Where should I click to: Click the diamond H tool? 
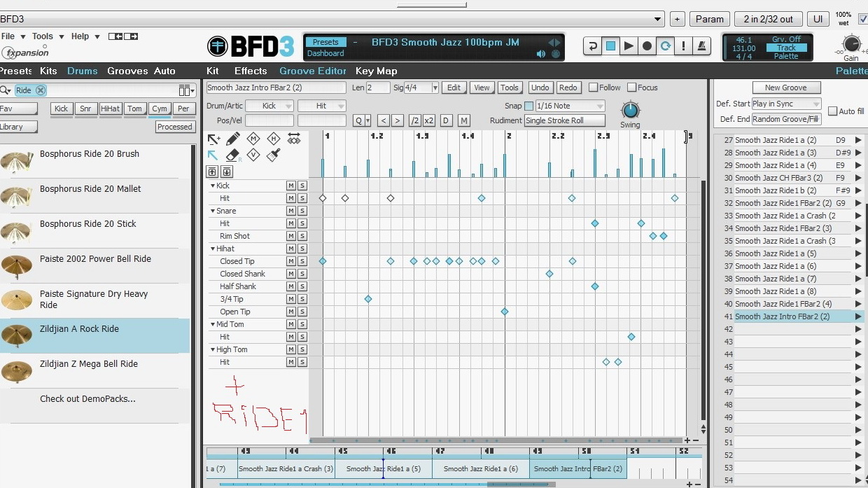point(274,139)
